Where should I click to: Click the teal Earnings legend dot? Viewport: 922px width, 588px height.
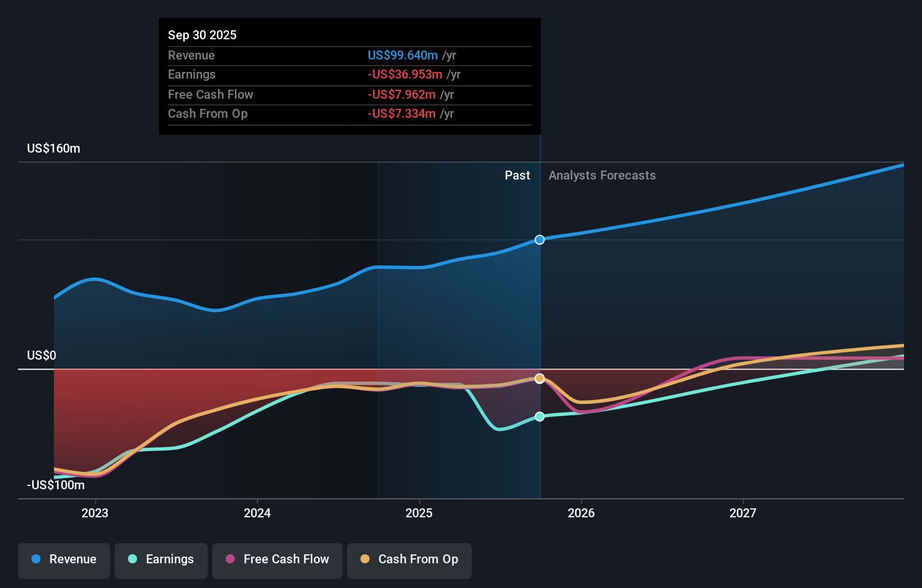click(x=131, y=559)
